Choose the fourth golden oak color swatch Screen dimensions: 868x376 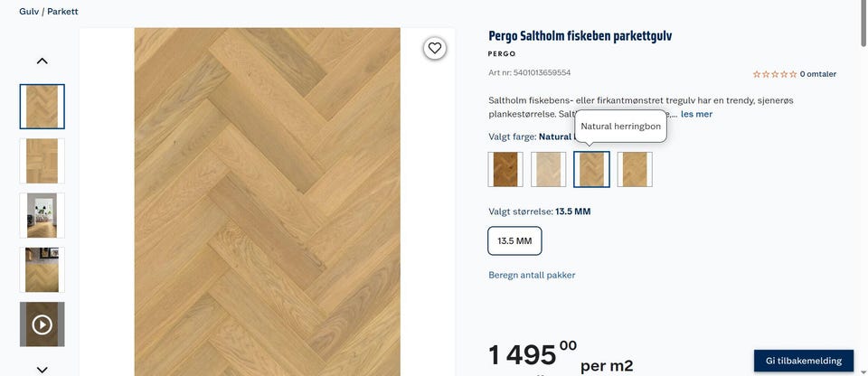click(635, 169)
